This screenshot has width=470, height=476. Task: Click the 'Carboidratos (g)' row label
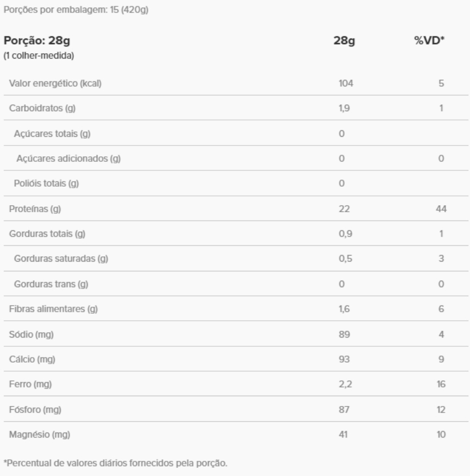[x=42, y=108]
